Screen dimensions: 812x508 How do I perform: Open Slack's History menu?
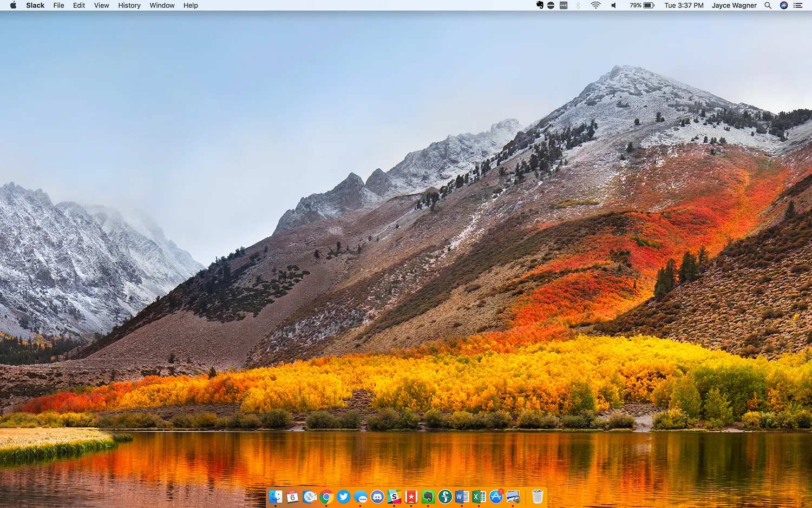pyautogui.click(x=129, y=5)
